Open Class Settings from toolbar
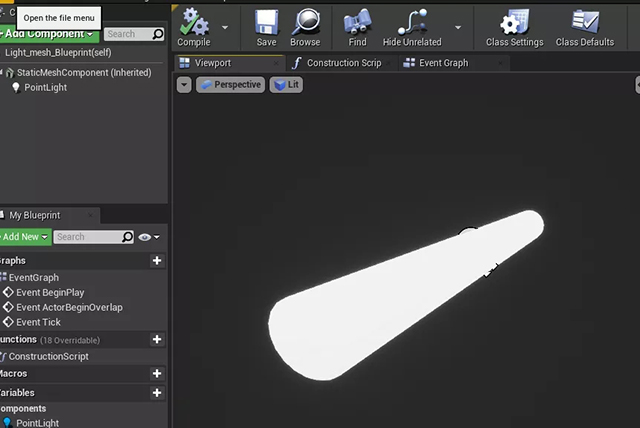Screen dimensions: 640x428 point(514,22)
